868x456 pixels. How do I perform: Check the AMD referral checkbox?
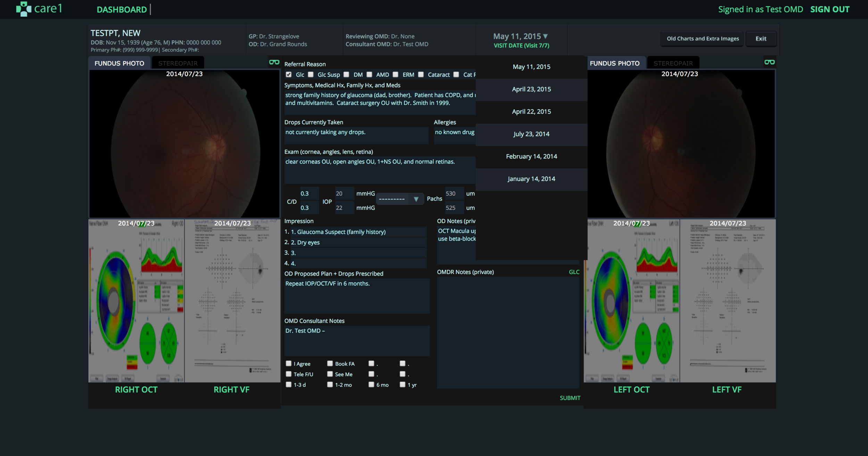coord(369,74)
